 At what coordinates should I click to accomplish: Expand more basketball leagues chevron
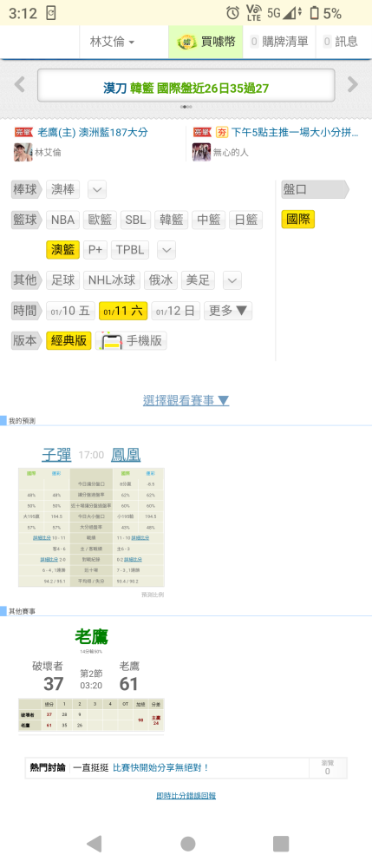166,250
